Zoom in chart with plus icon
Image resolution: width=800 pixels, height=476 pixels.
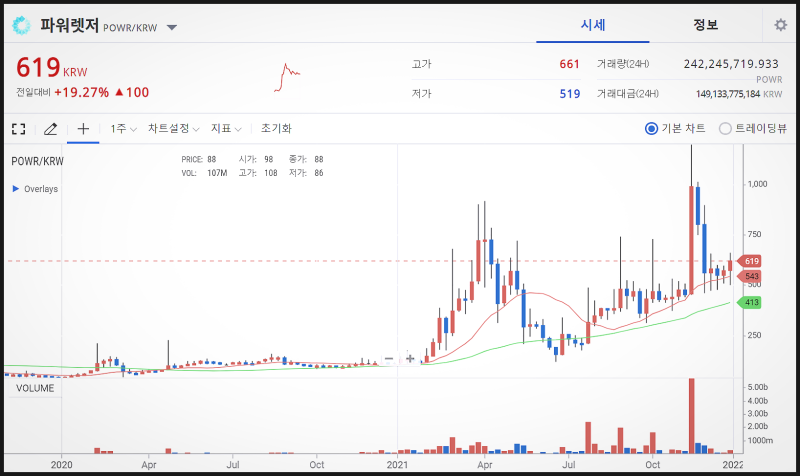pyautogui.click(x=410, y=359)
